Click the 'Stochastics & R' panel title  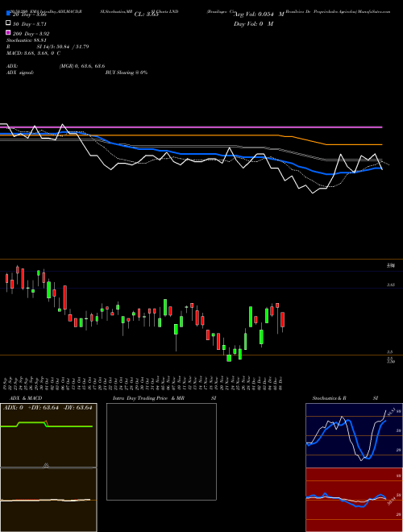pos(329,398)
